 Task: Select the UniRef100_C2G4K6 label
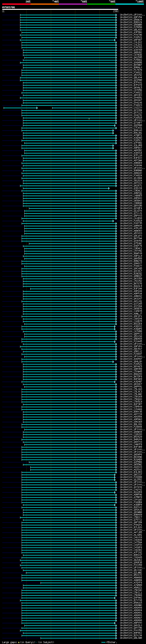pos(131,409)
